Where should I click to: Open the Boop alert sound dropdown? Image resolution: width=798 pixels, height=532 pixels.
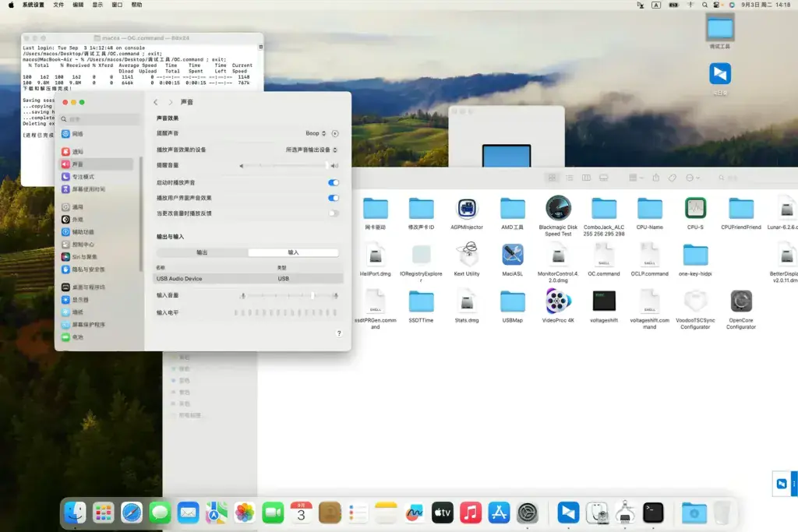316,133
